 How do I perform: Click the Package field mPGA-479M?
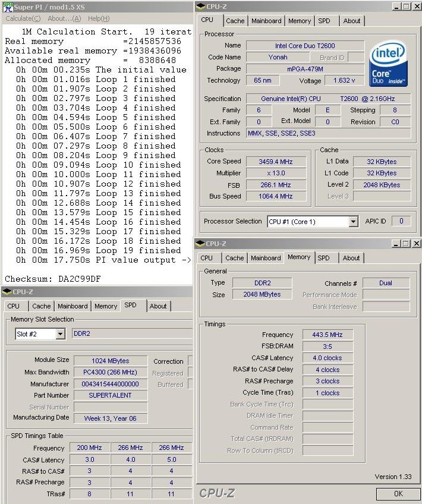click(x=305, y=69)
